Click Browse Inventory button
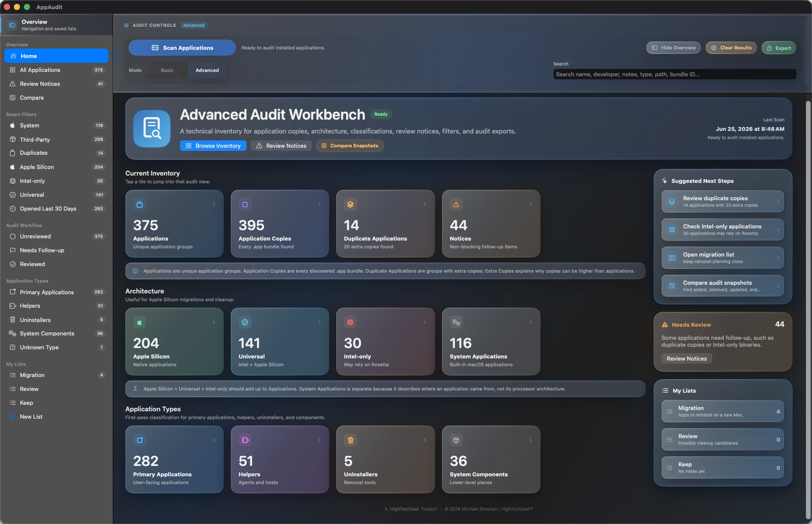The width and height of the screenshot is (812, 524). [213, 146]
